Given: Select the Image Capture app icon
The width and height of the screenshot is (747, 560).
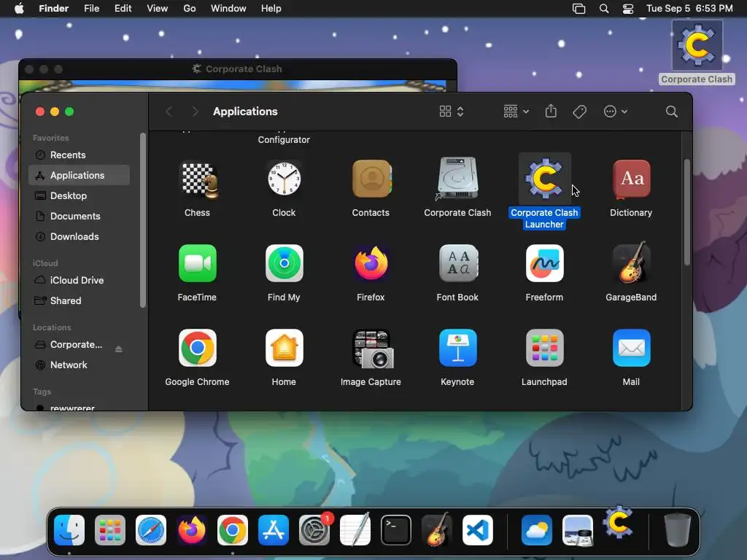Looking at the screenshot, I should click(x=373, y=349).
